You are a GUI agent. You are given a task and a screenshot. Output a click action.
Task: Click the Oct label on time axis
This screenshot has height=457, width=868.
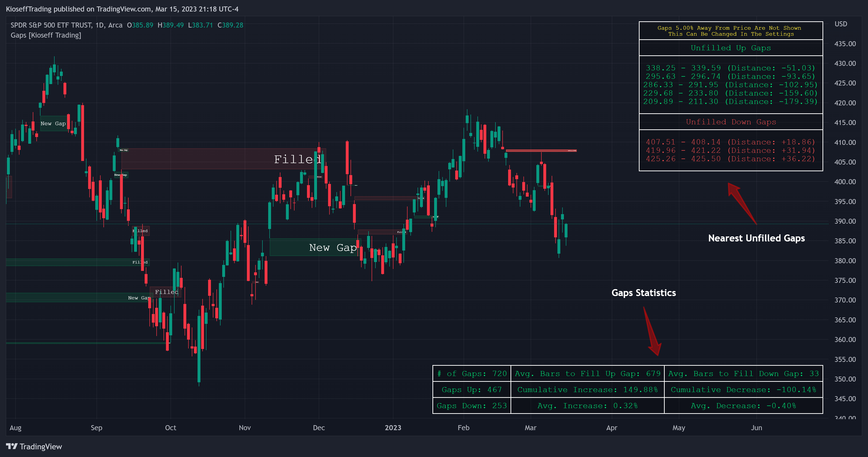(170, 428)
